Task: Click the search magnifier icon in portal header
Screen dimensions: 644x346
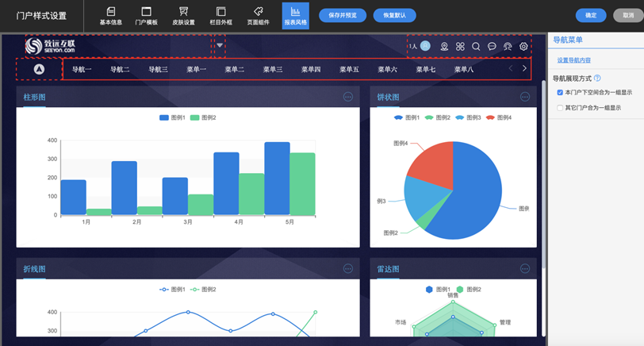Action: click(x=476, y=47)
